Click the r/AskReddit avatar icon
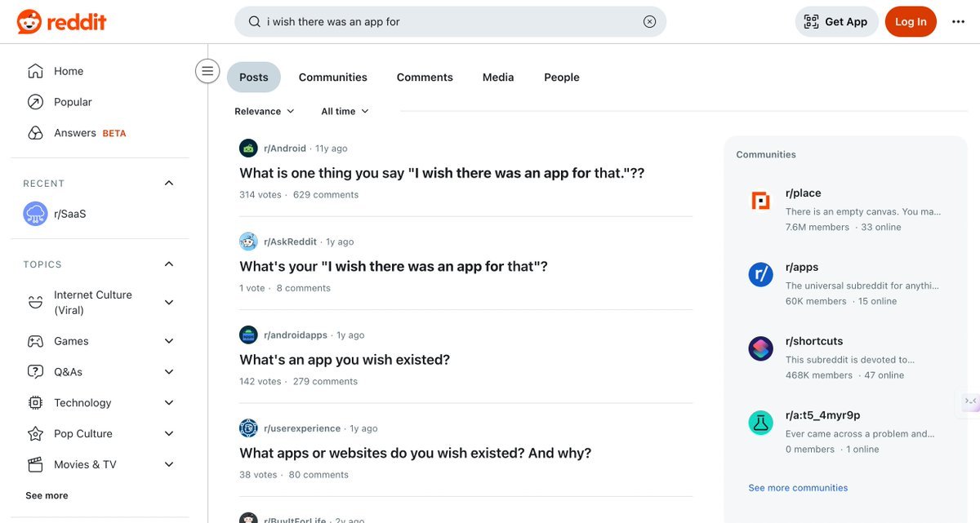This screenshot has height=523, width=980. pyautogui.click(x=248, y=242)
